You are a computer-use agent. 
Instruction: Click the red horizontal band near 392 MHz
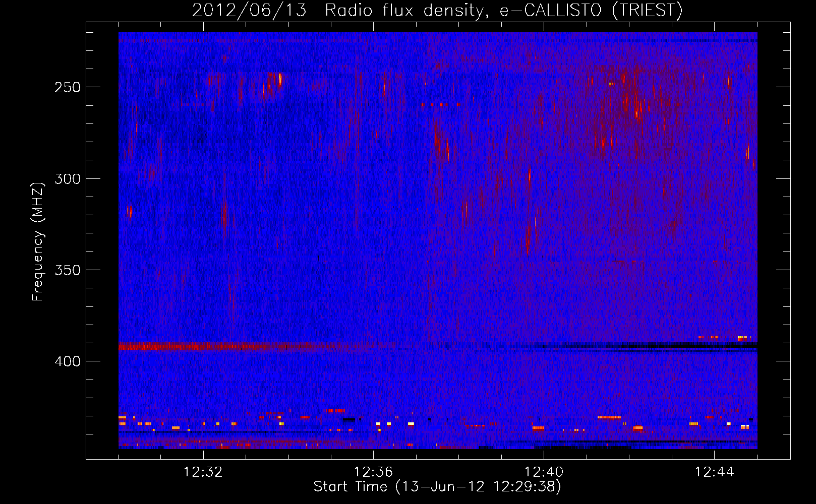[257, 346]
